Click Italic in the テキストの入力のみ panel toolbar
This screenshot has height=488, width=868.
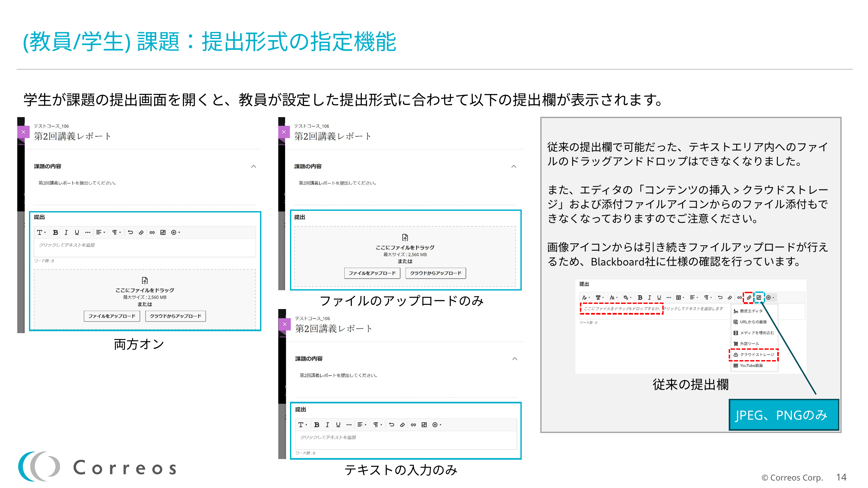327,425
